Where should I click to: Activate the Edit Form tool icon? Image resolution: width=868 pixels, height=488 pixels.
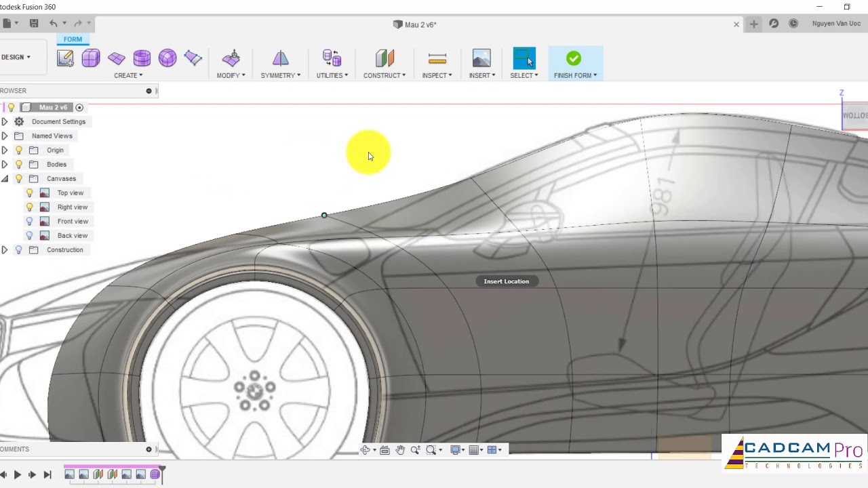click(x=231, y=58)
